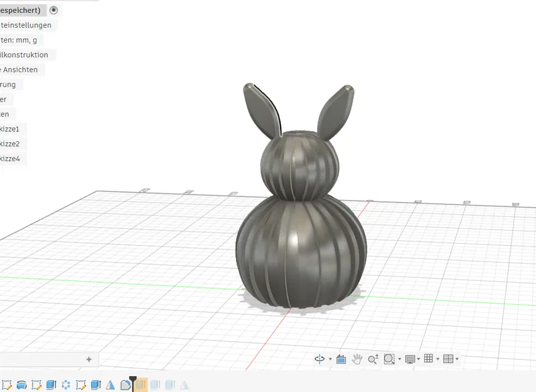Select the Orbit tool in the navigation bar

[x=319, y=359]
